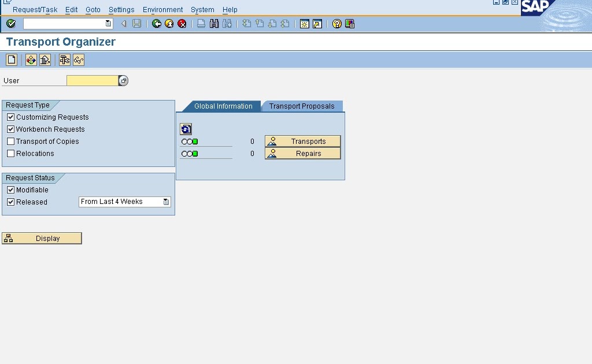Enable the Transport of Copies checkbox
The height and width of the screenshot is (364, 592).
coord(10,141)
